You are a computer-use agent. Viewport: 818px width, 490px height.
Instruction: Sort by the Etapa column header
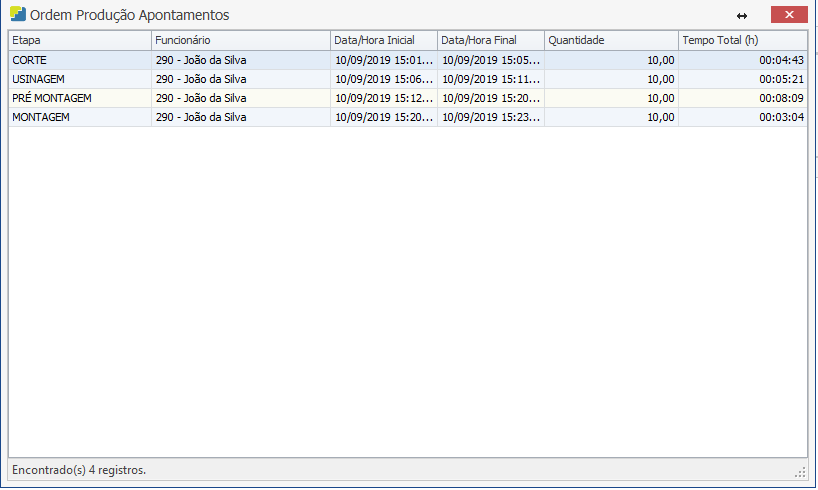[80, 40]
